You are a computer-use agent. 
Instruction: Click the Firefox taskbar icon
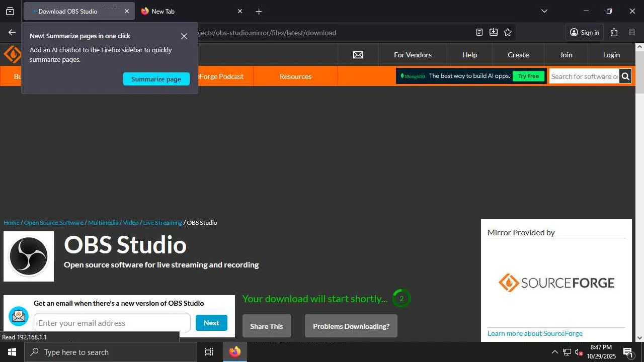point(235,352)
